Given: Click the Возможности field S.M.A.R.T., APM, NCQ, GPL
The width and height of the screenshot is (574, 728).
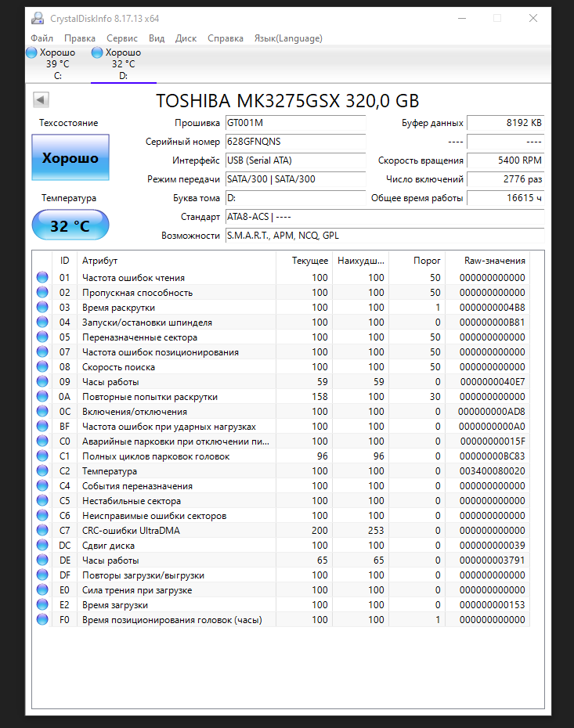Looking at the screenshot, I should pos(384,236).
